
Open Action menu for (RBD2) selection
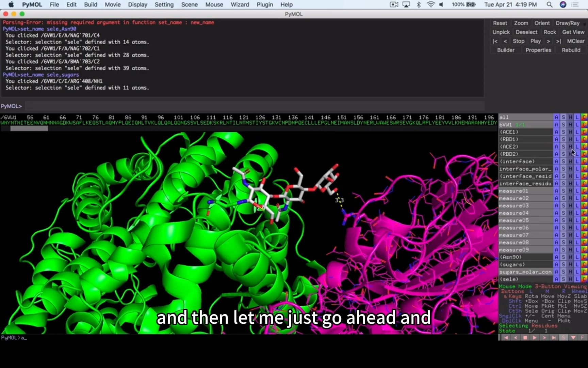556,154
